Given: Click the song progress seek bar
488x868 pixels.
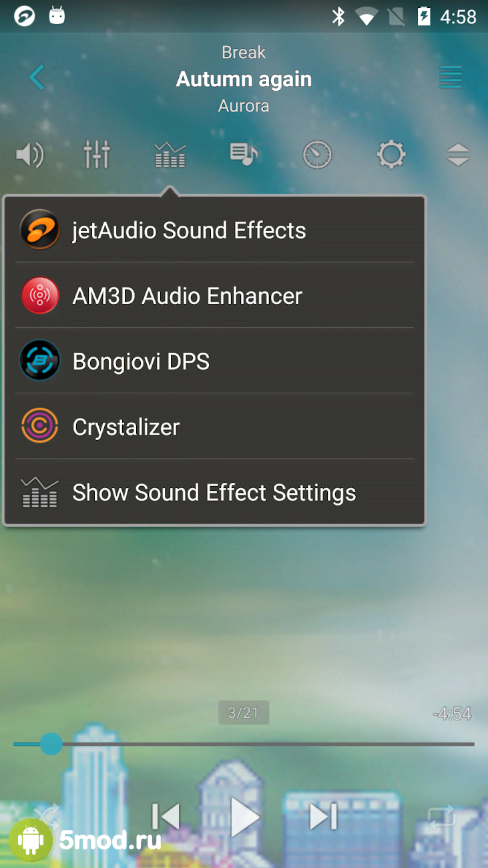Looking at the screenshot, I should (x=244, y=744).
